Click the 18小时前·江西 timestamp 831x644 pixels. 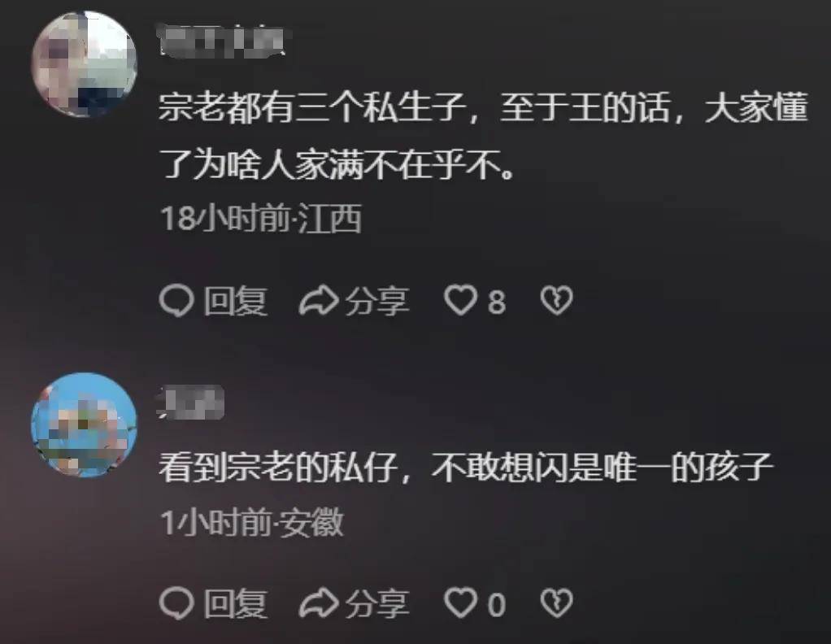pyautogui.click(x=261, y=218)
